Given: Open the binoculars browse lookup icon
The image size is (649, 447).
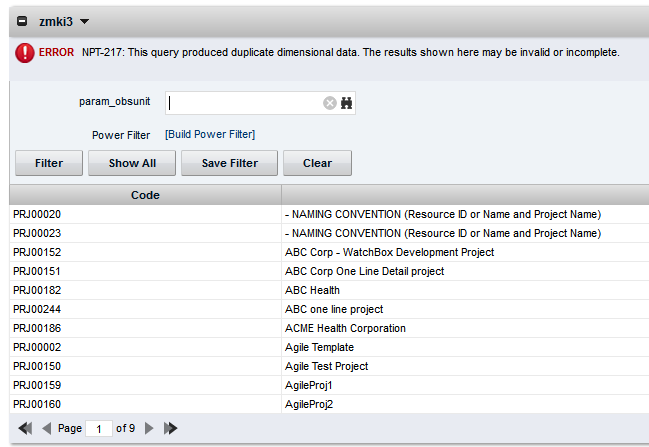Looking at the screenshot, I should [x=346, y=103].
